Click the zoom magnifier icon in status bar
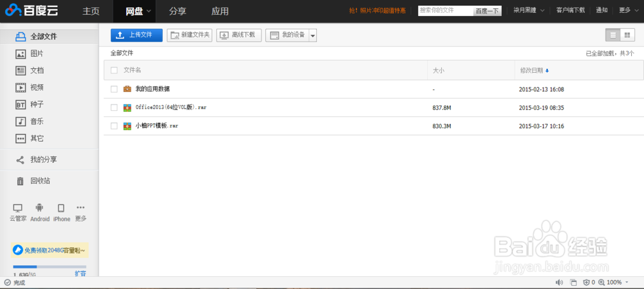 (601, 283)
